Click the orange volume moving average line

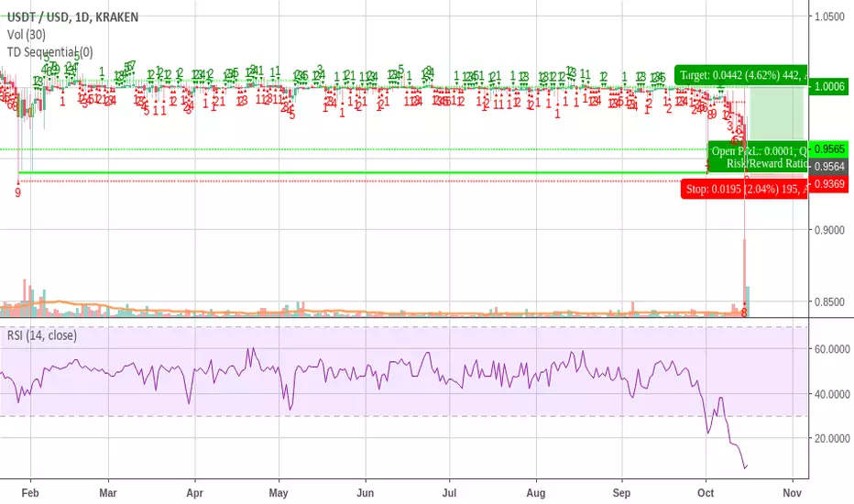381,313
